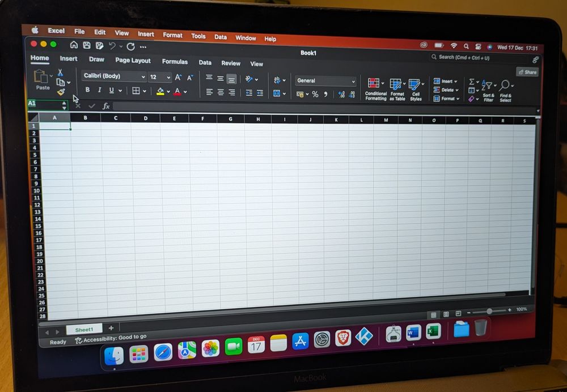The width and height of the screenshot is (567, 392).
Task: Activate the Format Painter brush
Action: tap(61, 92)
